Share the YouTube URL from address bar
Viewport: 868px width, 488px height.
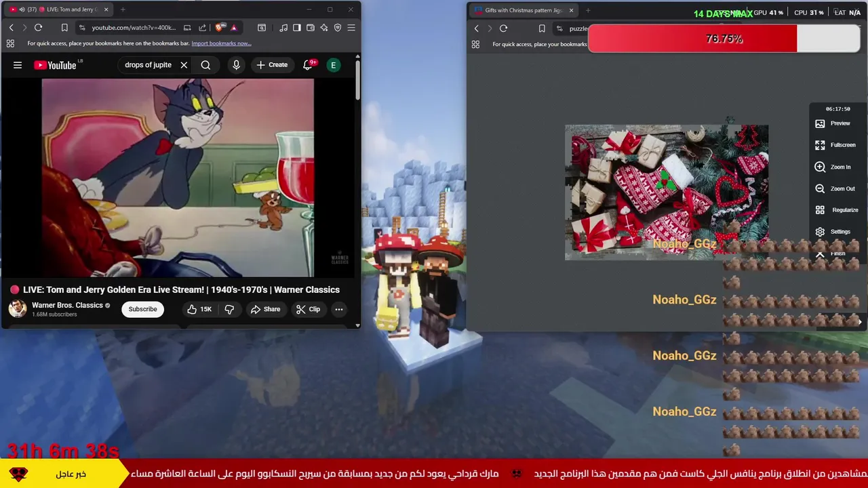(x=202, y=28)
